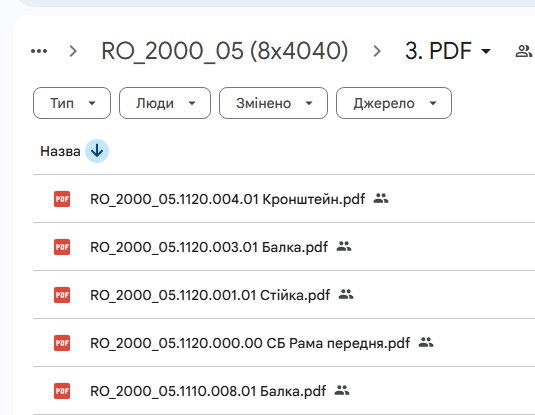This screenshot has height=415, width=535.
Task: Open the hidden breadcrumb folders ellipsis
Action: 39,51
